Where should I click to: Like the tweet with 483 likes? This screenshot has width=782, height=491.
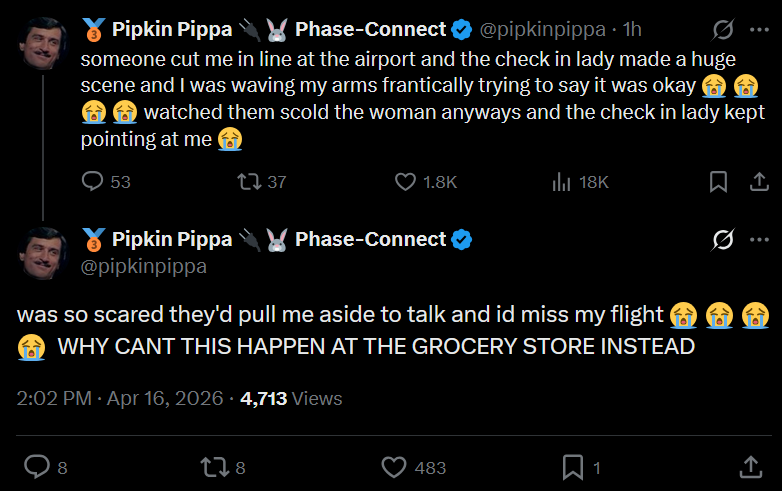(396, 467)
